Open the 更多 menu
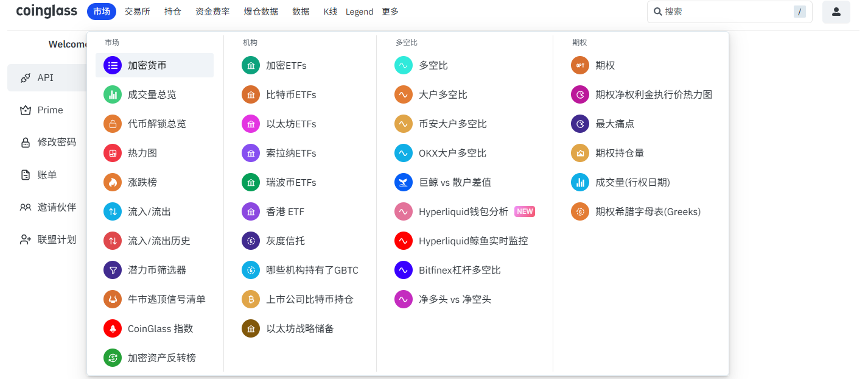Image resolution: width=868 pixels, height=379 pixels. point(390,12)
